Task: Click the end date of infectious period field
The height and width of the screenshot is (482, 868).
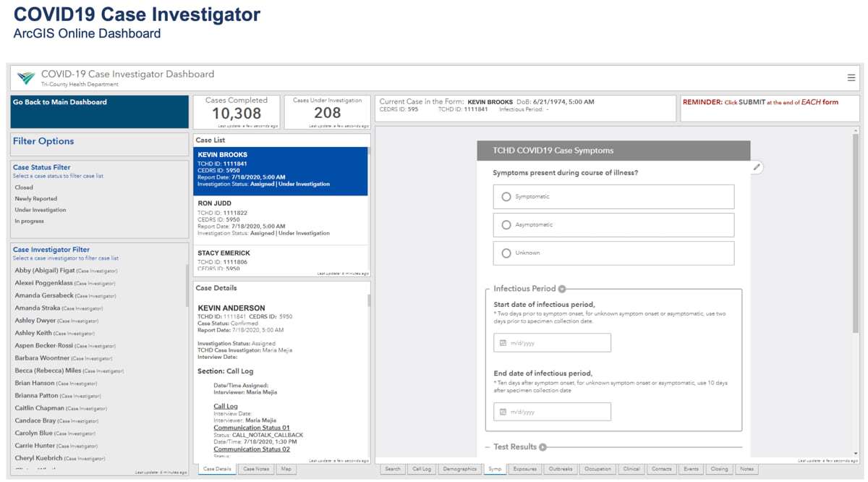Action: (552, 412)
